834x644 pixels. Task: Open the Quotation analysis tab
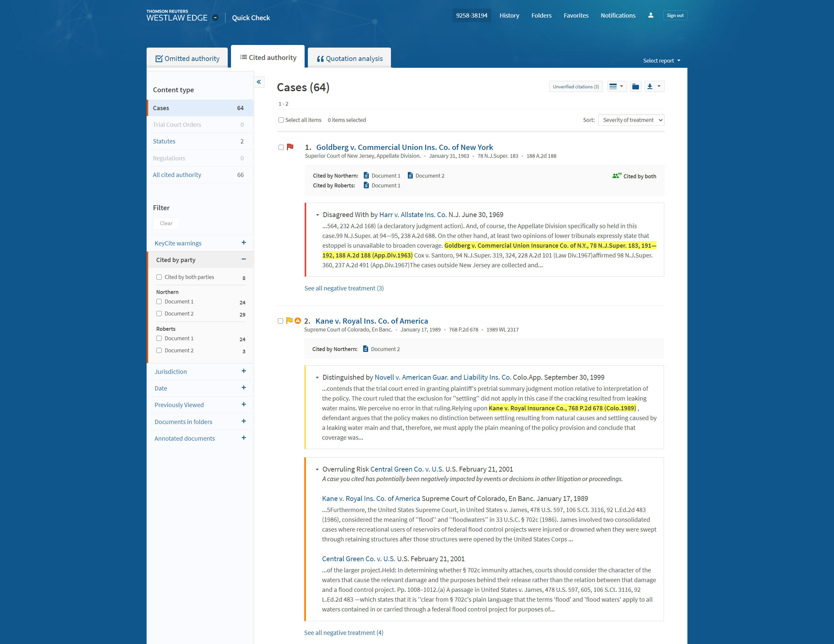350,58
